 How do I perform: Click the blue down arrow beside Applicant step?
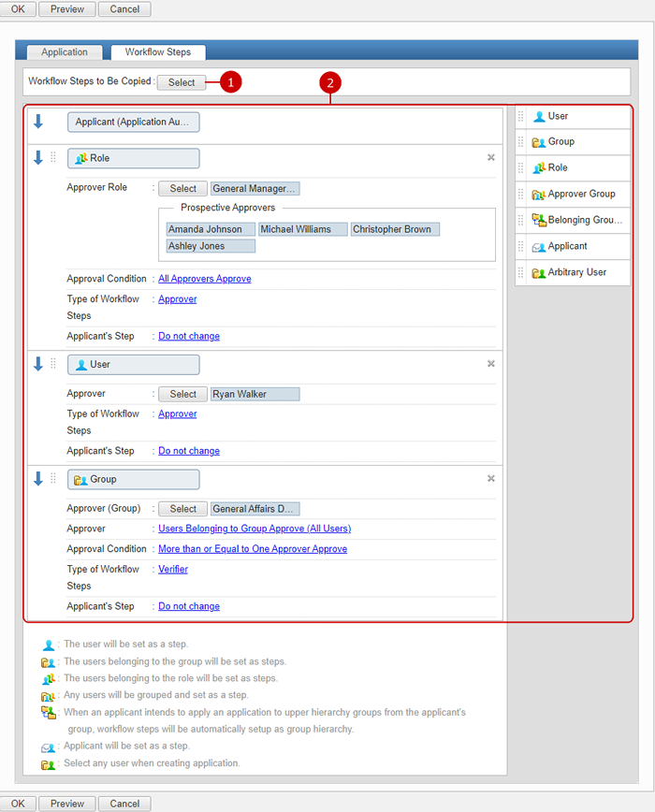coord(38,122)
